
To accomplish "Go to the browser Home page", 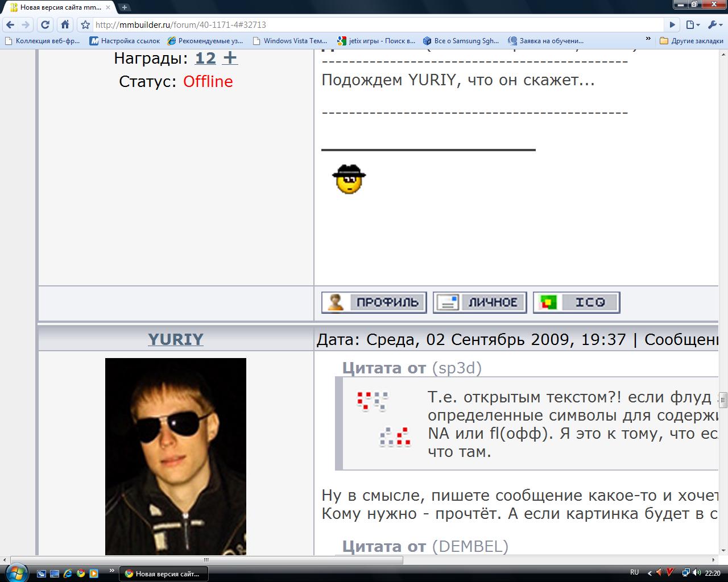I will (x=65, y=24).
